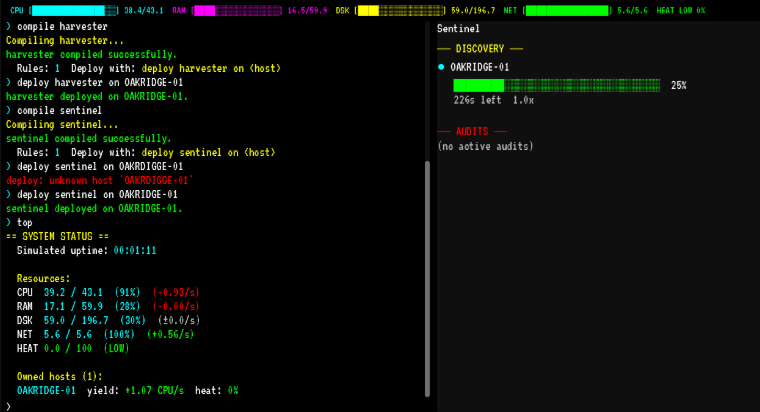Click the cyan CPU usage bar

(74, 11)
